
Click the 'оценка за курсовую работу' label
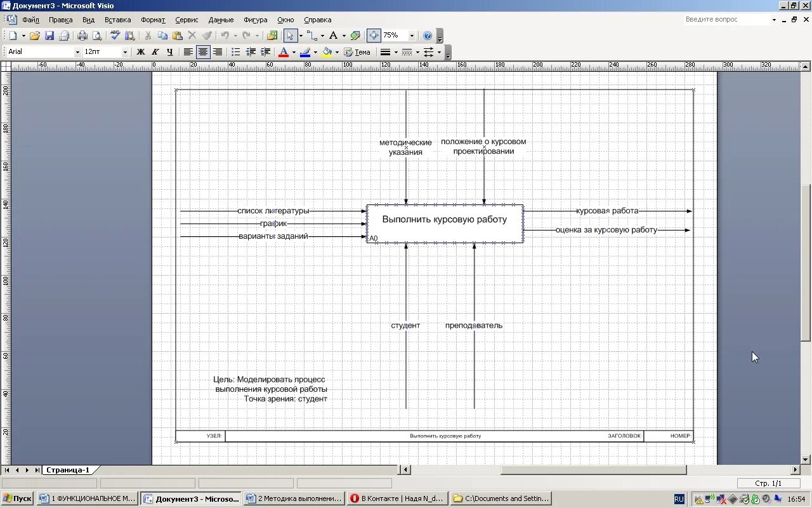coord(606,230)
